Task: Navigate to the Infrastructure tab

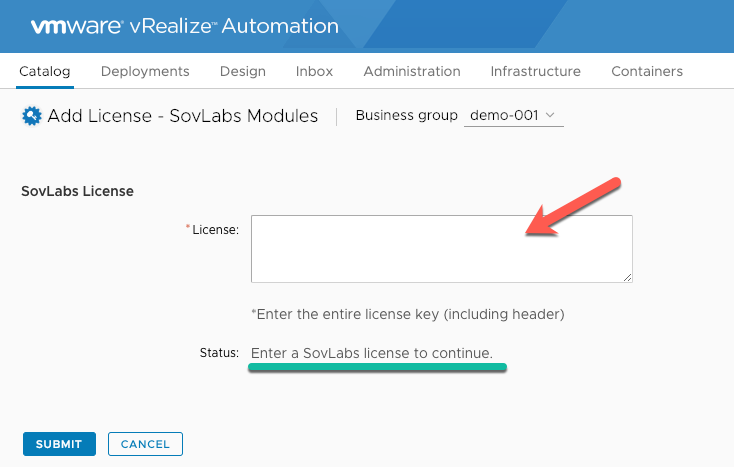Action: tap(536, 71)
